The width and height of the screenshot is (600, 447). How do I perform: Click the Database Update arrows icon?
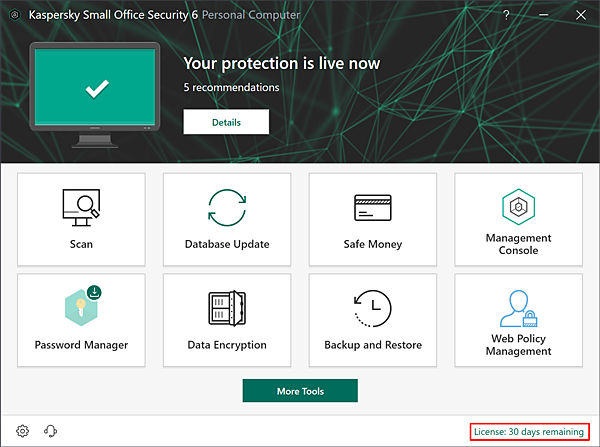(x=227, y=207)
